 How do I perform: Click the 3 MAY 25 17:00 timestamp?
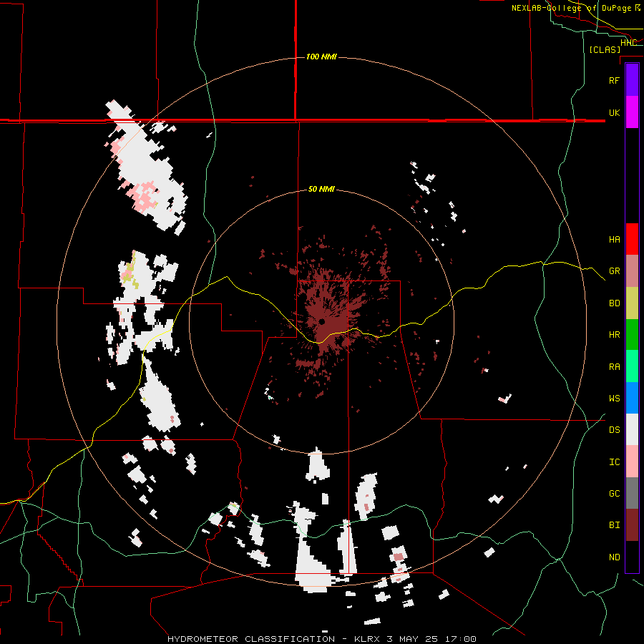[431, 639]
